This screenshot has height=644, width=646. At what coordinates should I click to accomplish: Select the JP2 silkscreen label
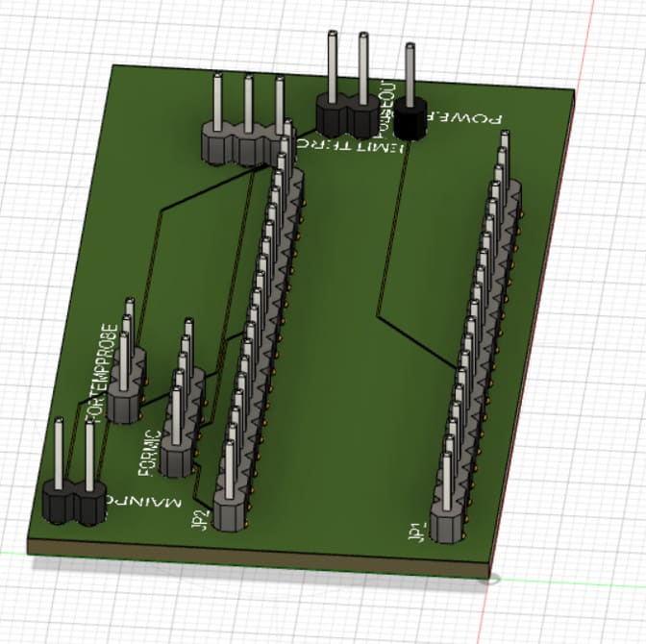tap(202, 520)
